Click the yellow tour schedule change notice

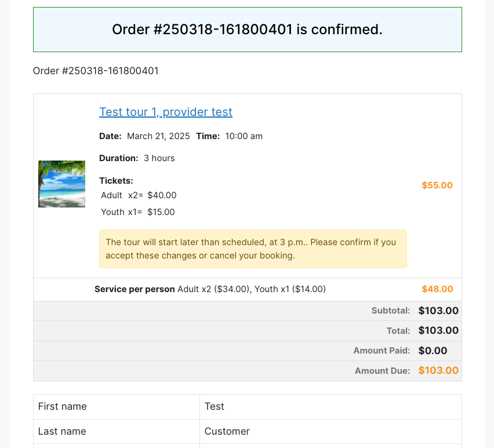pyautogui.click(x=253, y=249)
